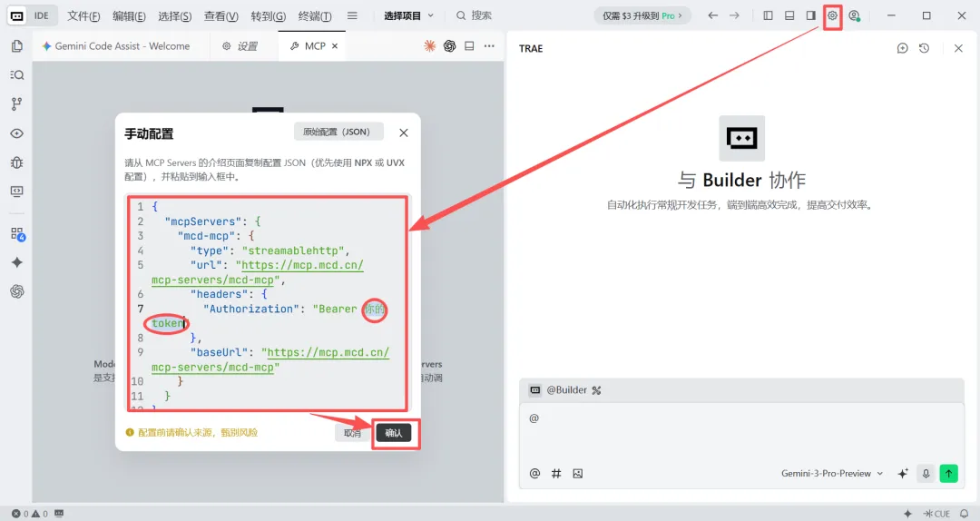Open the Debug bug icon in sidebar
The width and height of the screenshot is (980, 521).
coord(17,162)
